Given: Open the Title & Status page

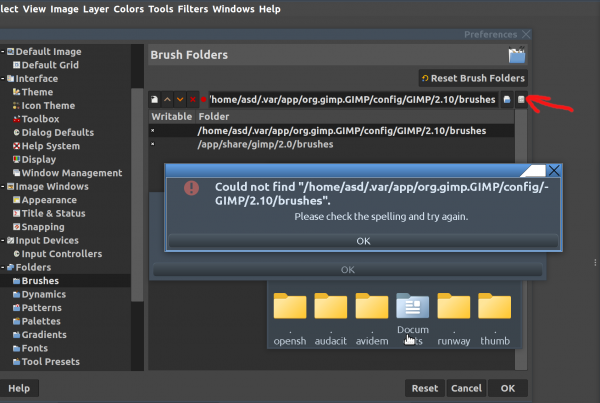Looking at the screenshot, I should click(x=53, y=214).
